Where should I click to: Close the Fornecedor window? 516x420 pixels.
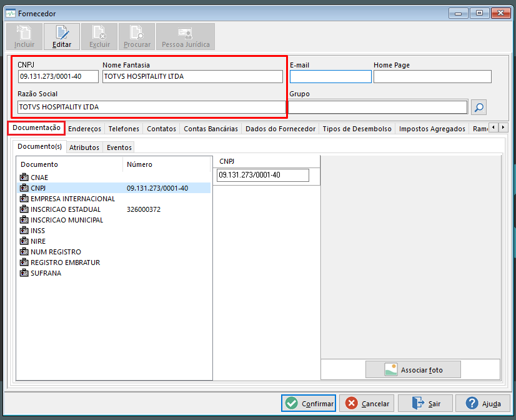click(501, 13)
